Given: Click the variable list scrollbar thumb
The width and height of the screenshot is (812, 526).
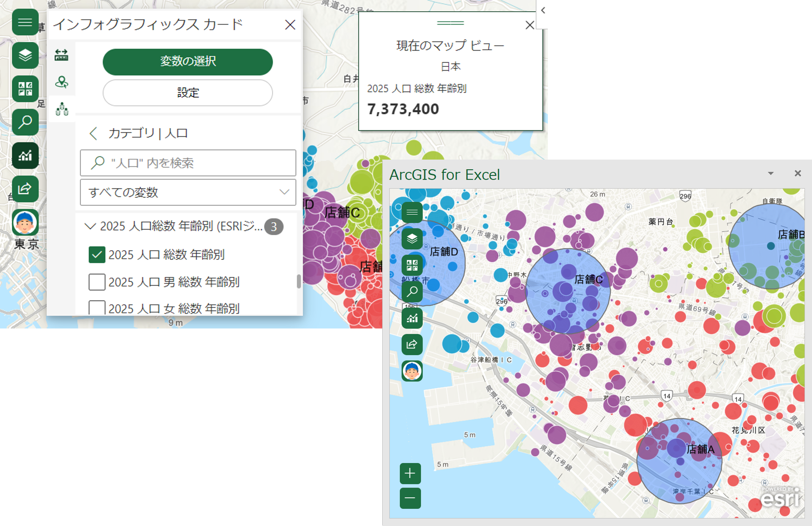Looking at the screenshot, I should click(x=299, y=281).
